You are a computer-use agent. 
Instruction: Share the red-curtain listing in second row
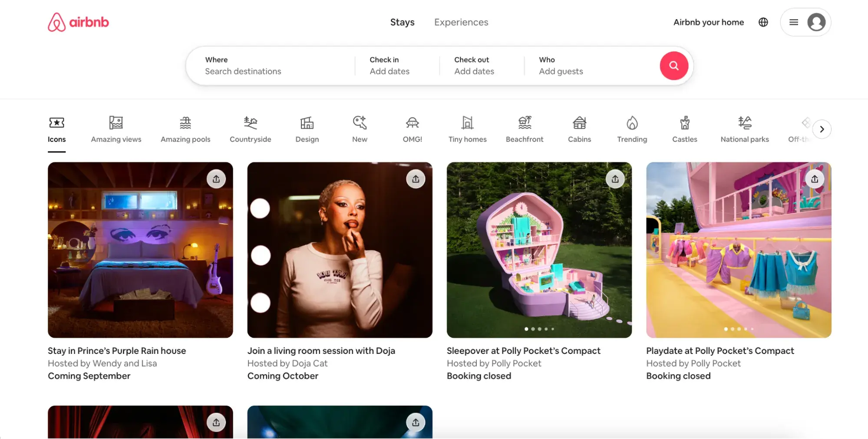(x=216, y=422)
